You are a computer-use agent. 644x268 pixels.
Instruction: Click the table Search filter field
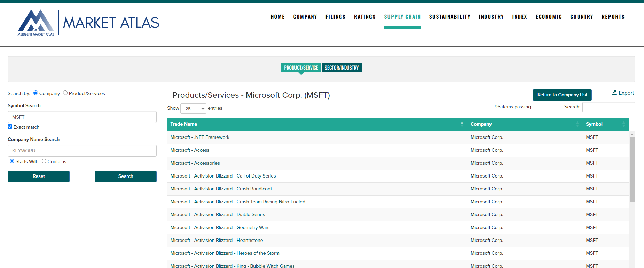[x=608, y=107]
